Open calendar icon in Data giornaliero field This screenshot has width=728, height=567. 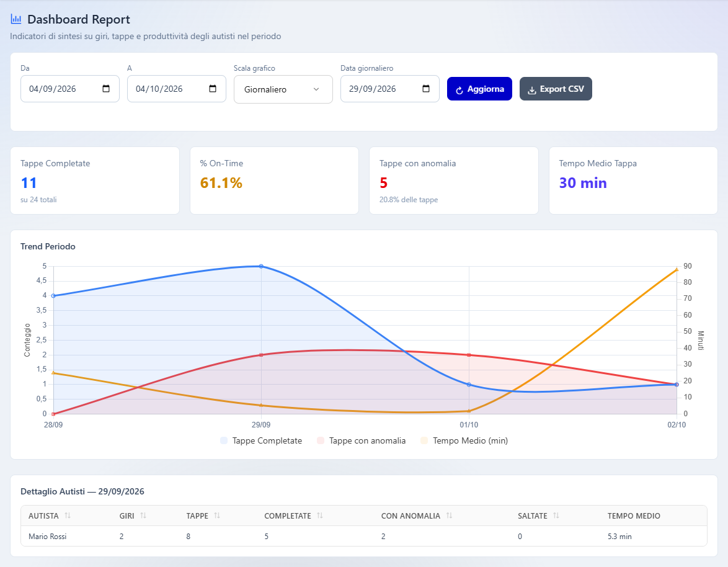click(426, 89)
